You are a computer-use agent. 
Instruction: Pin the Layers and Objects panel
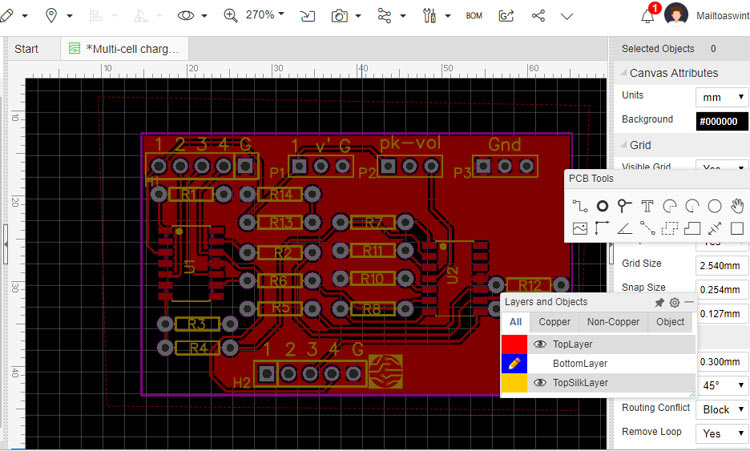(659, 302)
